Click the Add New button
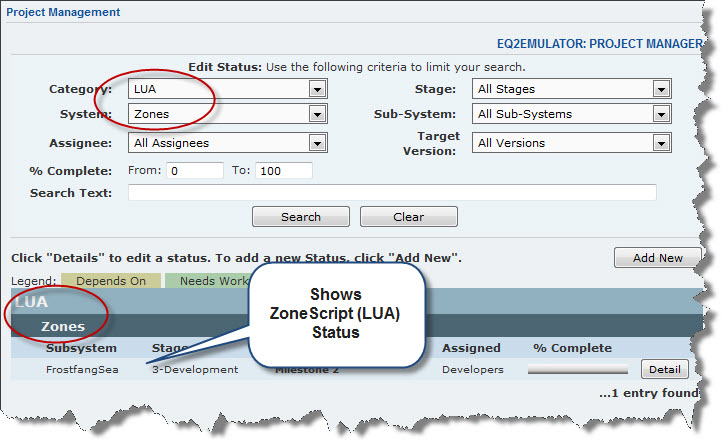This screenshot has height=442, width=723. pyautogui.click(x=657, y=258)
